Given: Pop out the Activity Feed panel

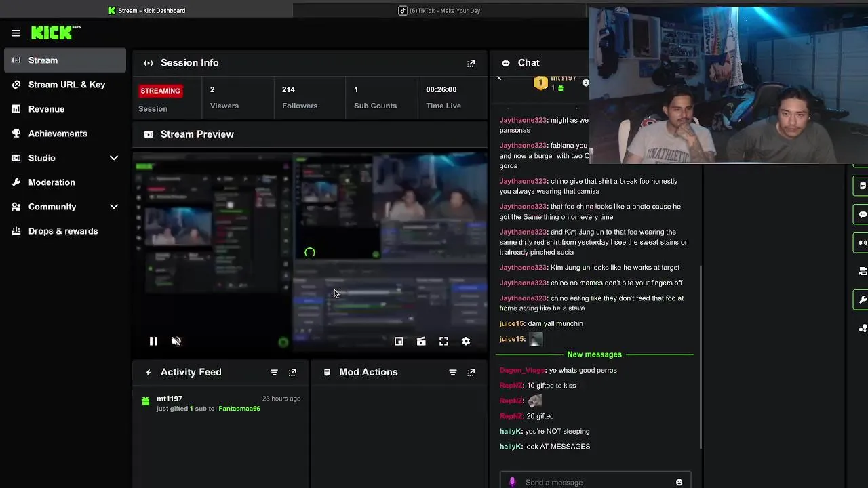Looking at the screenshot, I should tap(292, 372).
